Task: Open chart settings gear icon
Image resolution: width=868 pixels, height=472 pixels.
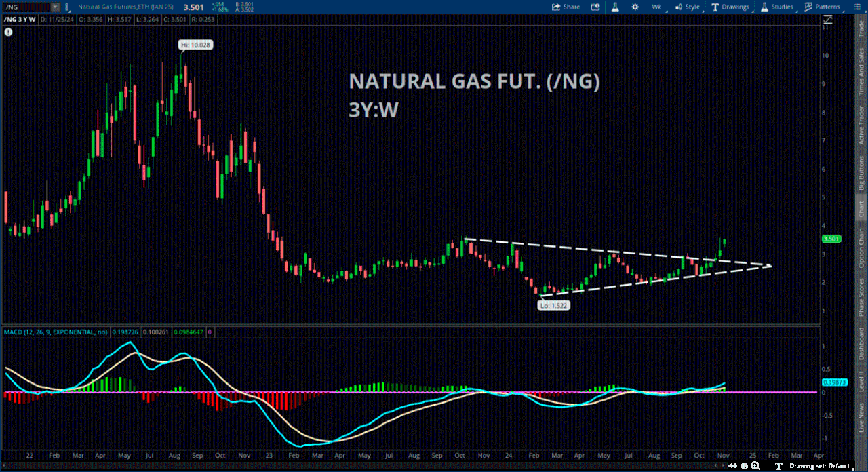Action: point(635,7)
